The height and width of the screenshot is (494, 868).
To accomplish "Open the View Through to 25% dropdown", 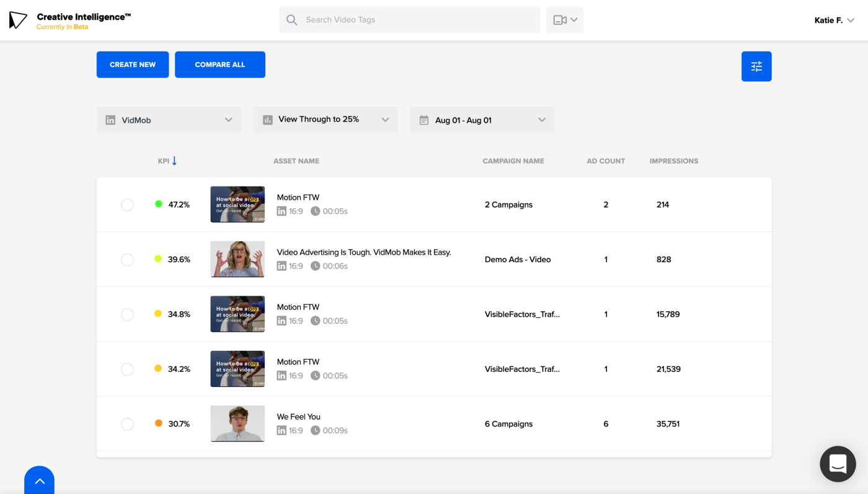I will [325, 120].
